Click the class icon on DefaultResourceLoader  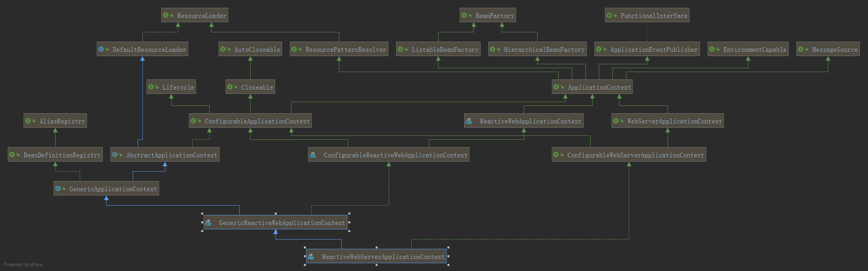point(101,49)
